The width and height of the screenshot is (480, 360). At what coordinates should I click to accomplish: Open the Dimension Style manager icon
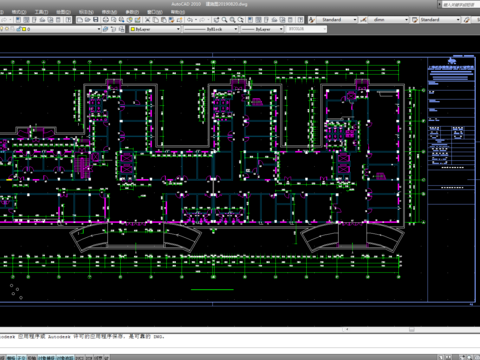coord(363,20)
